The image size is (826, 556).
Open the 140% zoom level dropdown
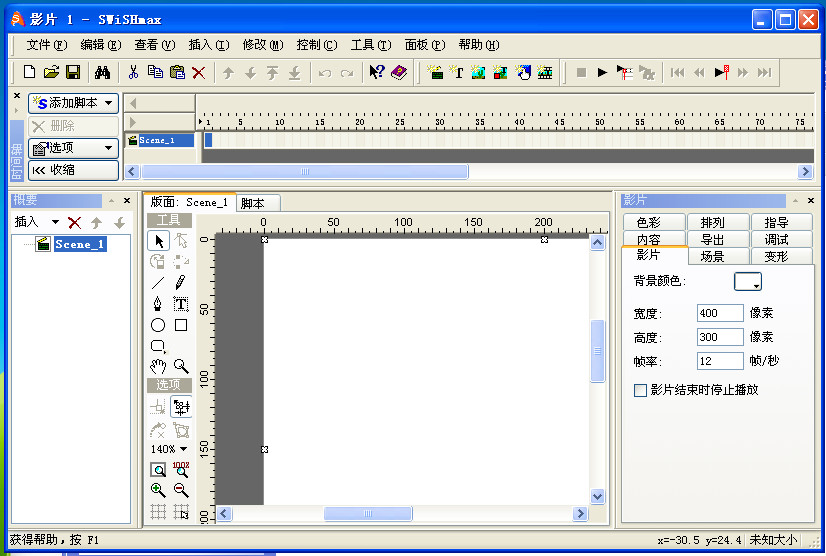pos(168,449)
